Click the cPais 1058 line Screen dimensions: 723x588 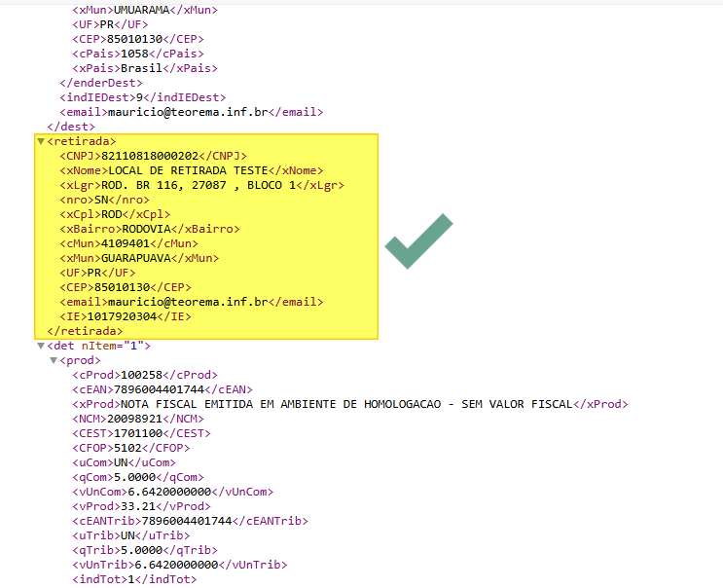pyautogui.click(x=138, y=54)
